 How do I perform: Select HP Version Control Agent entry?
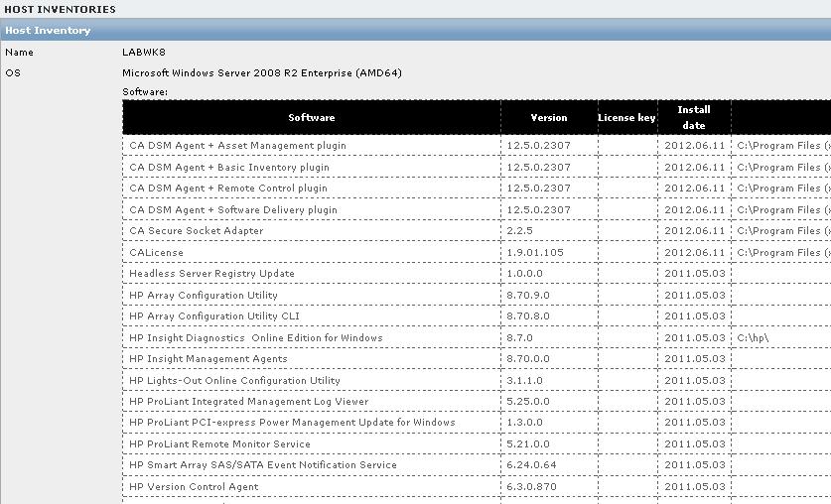[x=194, y=486]
